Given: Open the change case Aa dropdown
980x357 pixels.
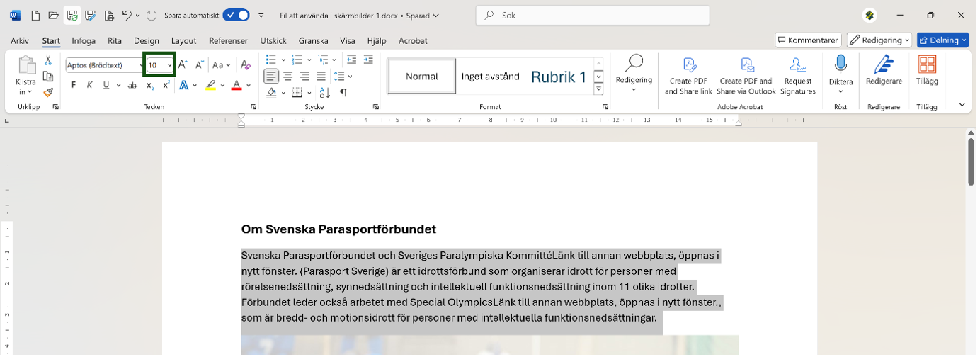Looking at the screenshot, I should pos(222,65).
